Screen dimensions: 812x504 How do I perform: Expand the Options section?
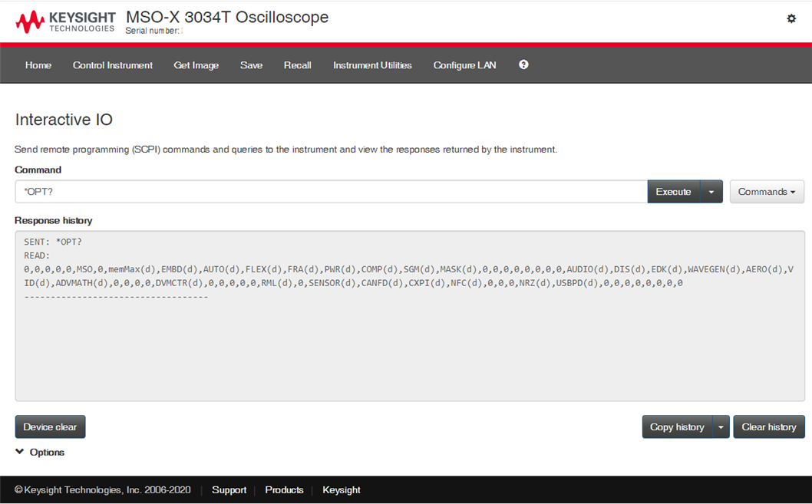(x=40, y=453)
